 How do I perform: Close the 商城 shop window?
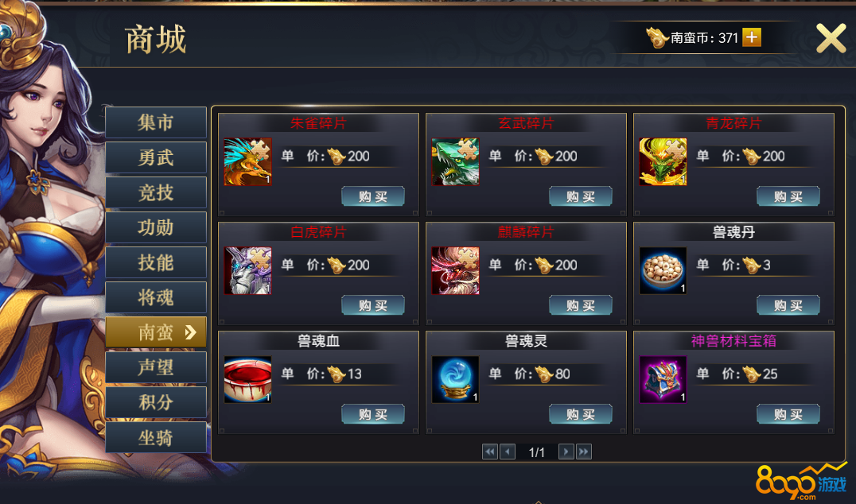coord(831,38)
